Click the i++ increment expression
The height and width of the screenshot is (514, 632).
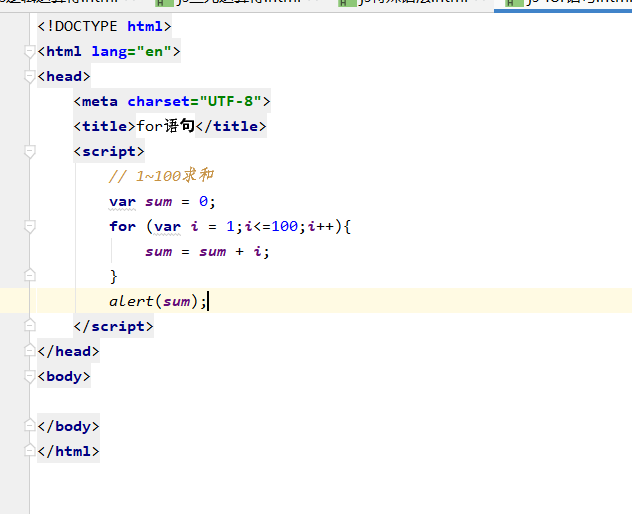pos(321,226)
